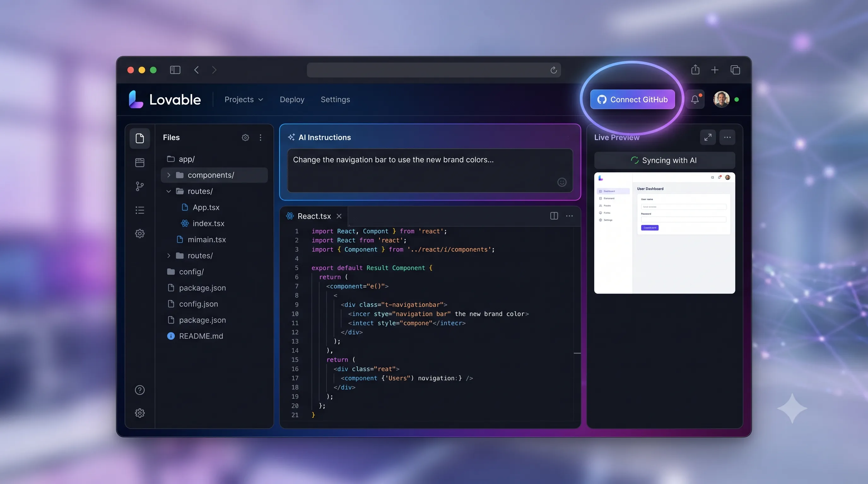Click the AI Instructions heading
Image resolution: width=868 pixels, height=484 pixels.
coord(325,137)
